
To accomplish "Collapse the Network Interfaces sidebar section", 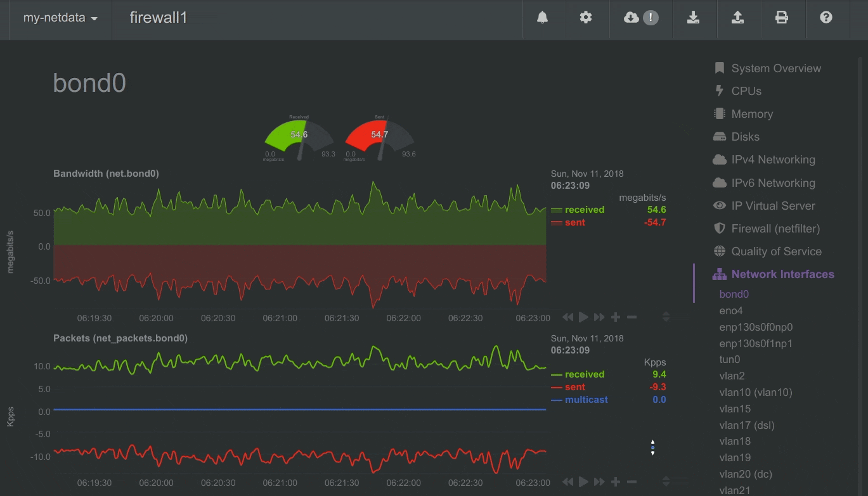I will (782, 274).
